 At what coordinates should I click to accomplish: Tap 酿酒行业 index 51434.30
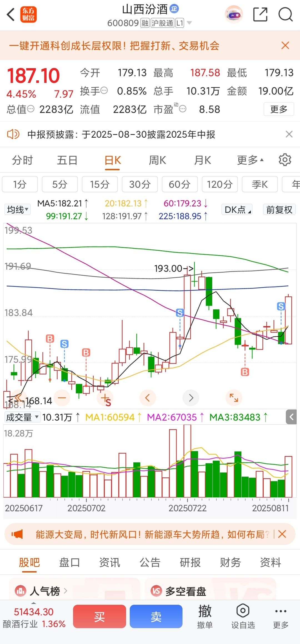click(x=34, y=618)
